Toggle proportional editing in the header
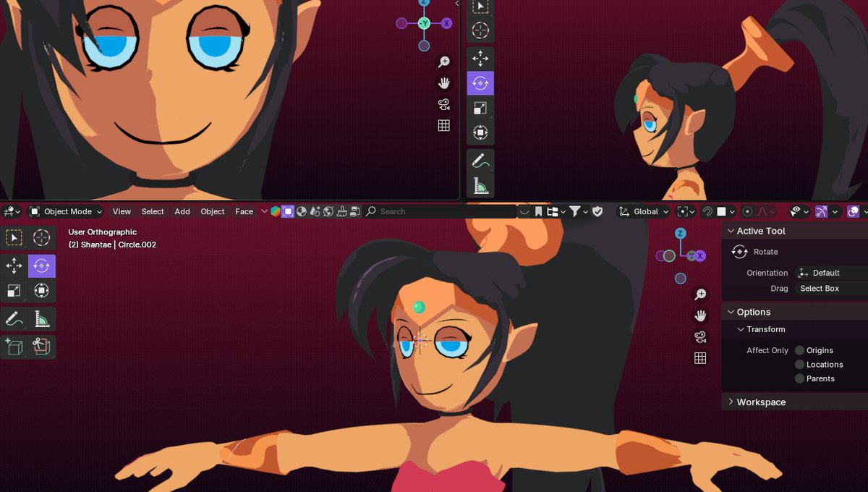 [747, 211]
